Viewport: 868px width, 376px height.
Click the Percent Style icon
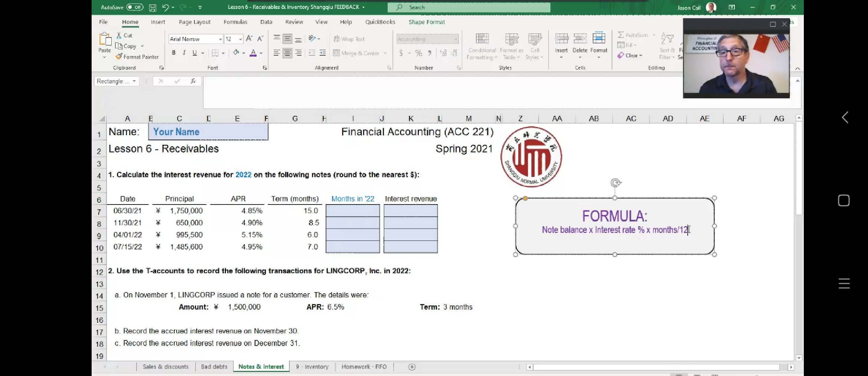tap(418, 53)
